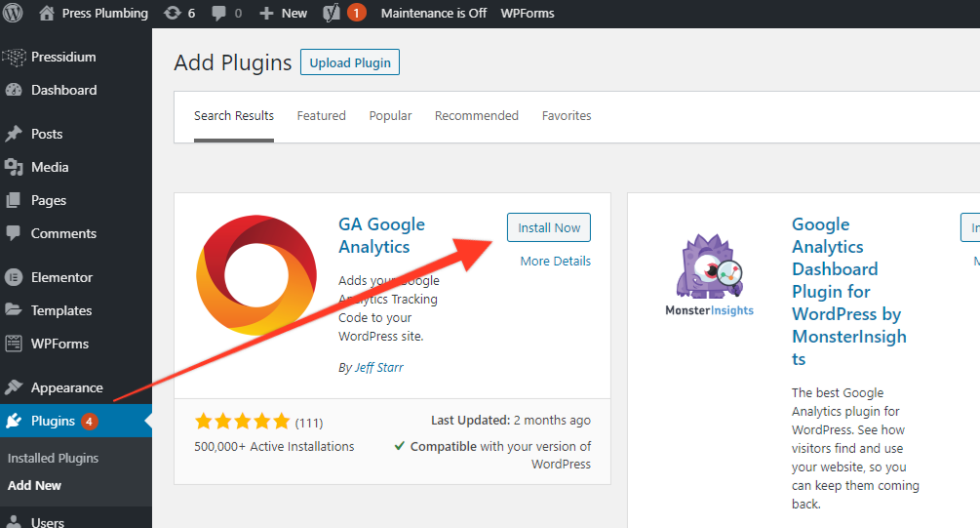Open Installed Plugins submenu item
The height and width of the screenshot is (528, 980).
(x=53, y=458)
